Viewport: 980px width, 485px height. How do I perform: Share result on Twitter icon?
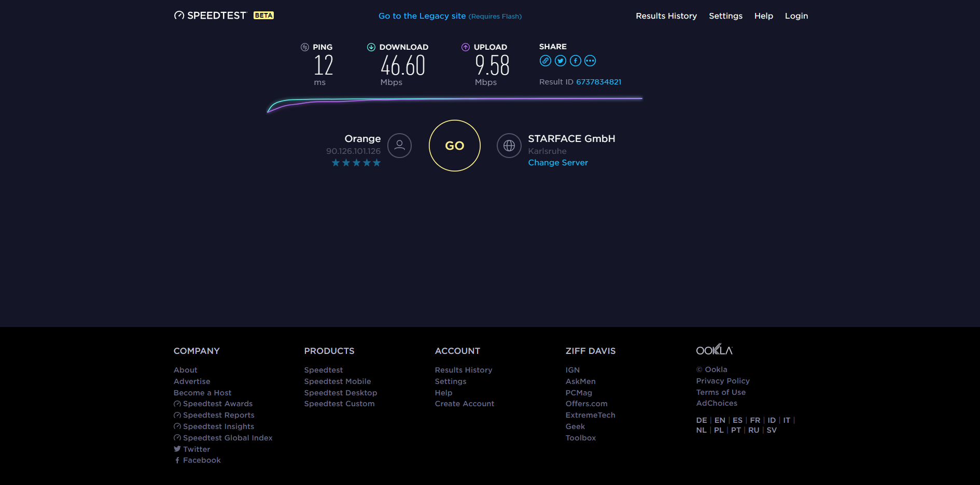click(x=561, y=61)
